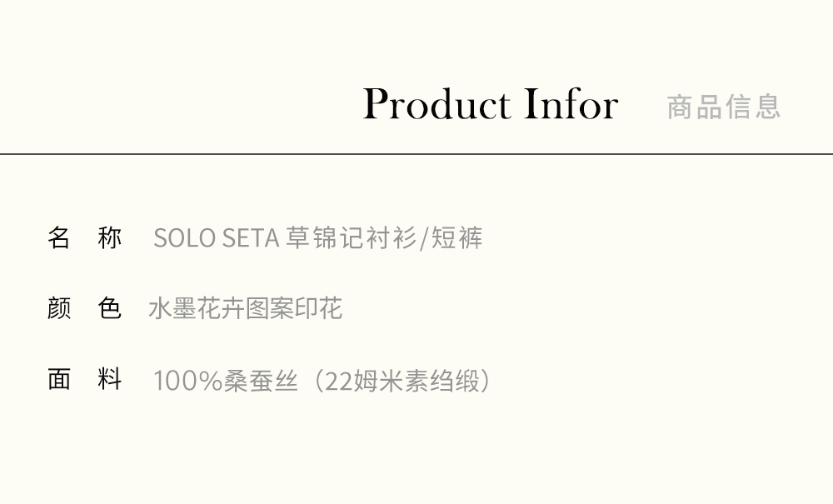Click the "100%" figure in the fabric row

coord(188,381)
